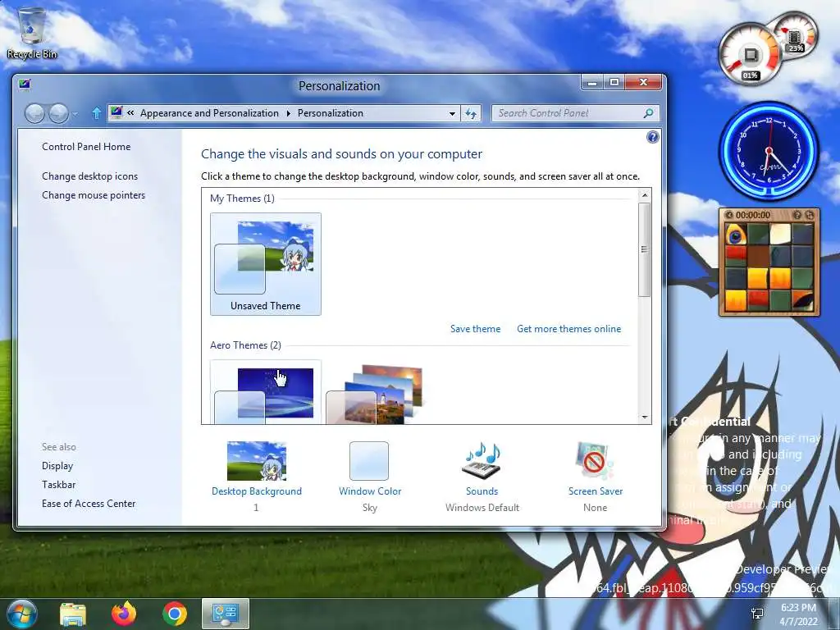Screen dimensions: 840x630
Task: Go to Control Panel Home
Action: [86, 147]
